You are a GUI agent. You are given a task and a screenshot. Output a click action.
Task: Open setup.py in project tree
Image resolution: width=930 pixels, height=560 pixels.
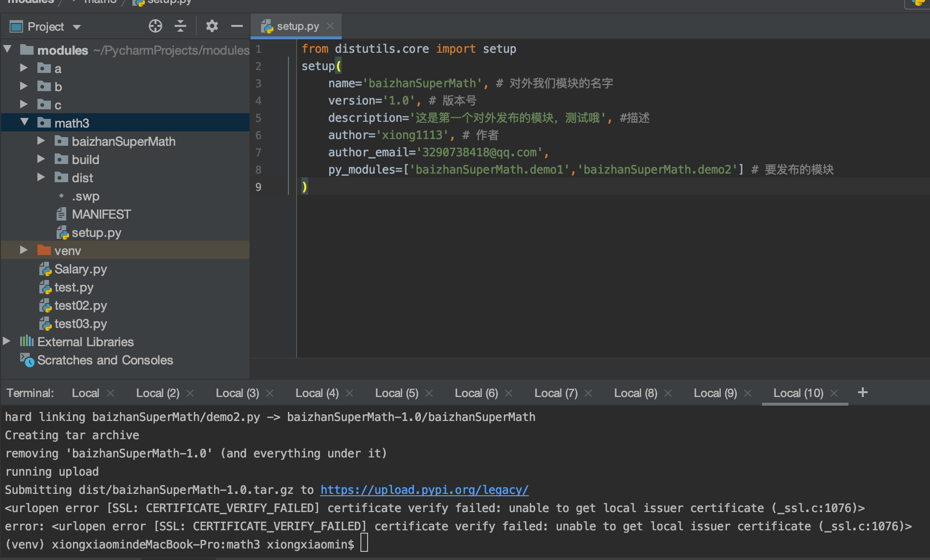pos(96,233)
